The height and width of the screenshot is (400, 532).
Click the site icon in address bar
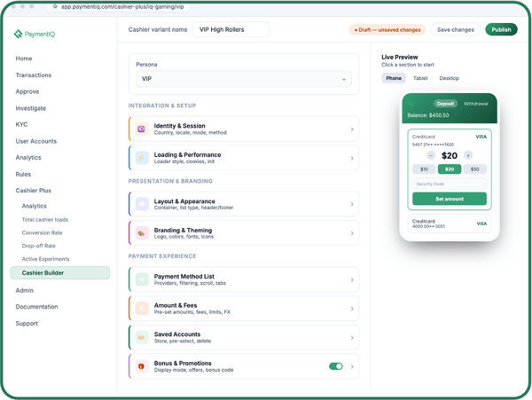pyautogui.click(x=55, y=6)
